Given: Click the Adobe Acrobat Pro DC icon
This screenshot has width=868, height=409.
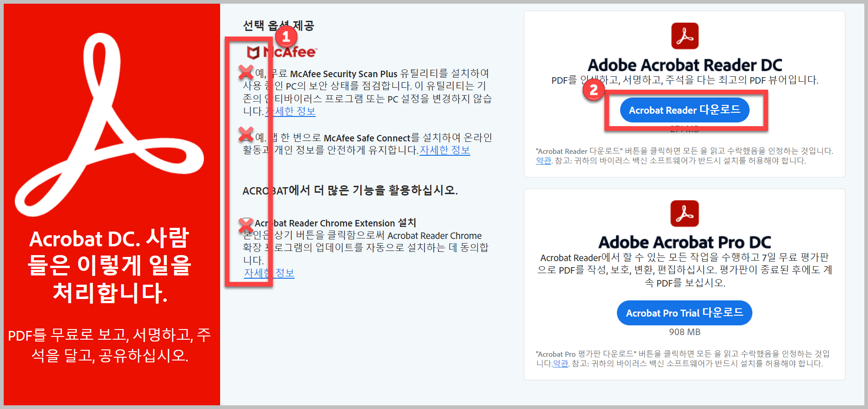Looking at the screenshot, I should coord(684,214).
